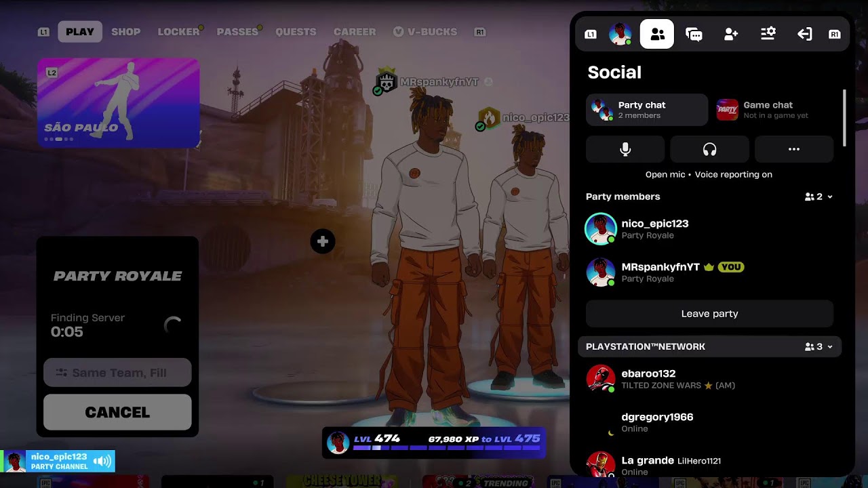This screenshot has height=488, width=868.
Task: Open the Same Team, Fill option
Action: click(x=117, y=372)
